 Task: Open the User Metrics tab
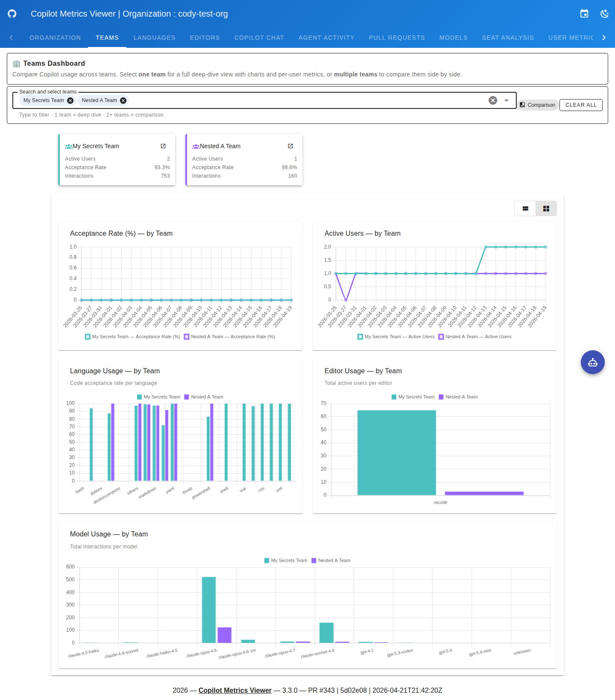[571, 38]
